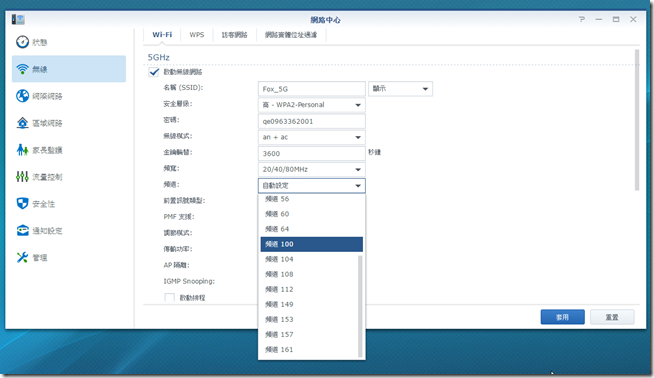Open Parental Control (家長監護) people icon
Screen dimensions: 654x378
(23, 150)
